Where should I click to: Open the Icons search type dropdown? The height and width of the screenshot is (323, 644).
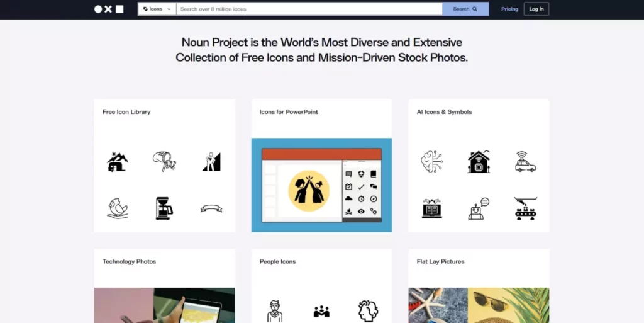coord(157,9)
